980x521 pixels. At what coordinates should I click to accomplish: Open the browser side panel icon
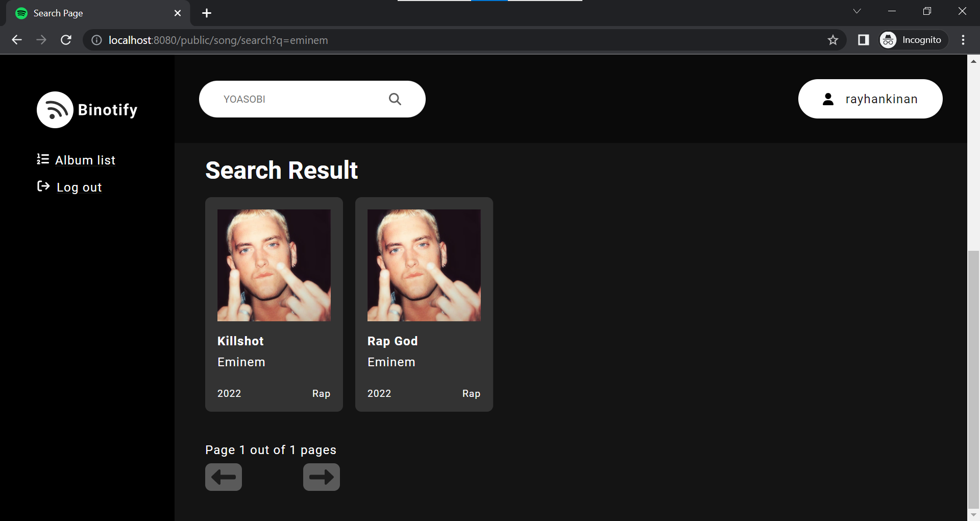(864, 40)
